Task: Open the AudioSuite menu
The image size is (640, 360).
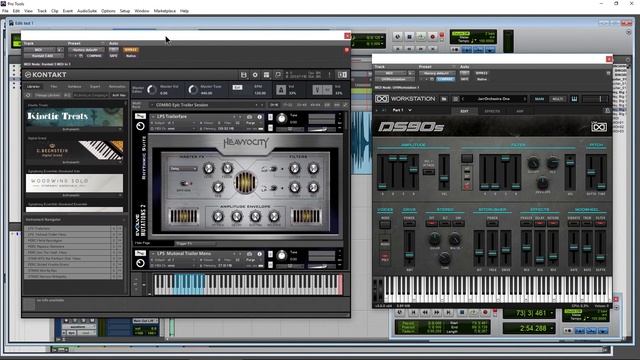Action: (x=87, y=11)
